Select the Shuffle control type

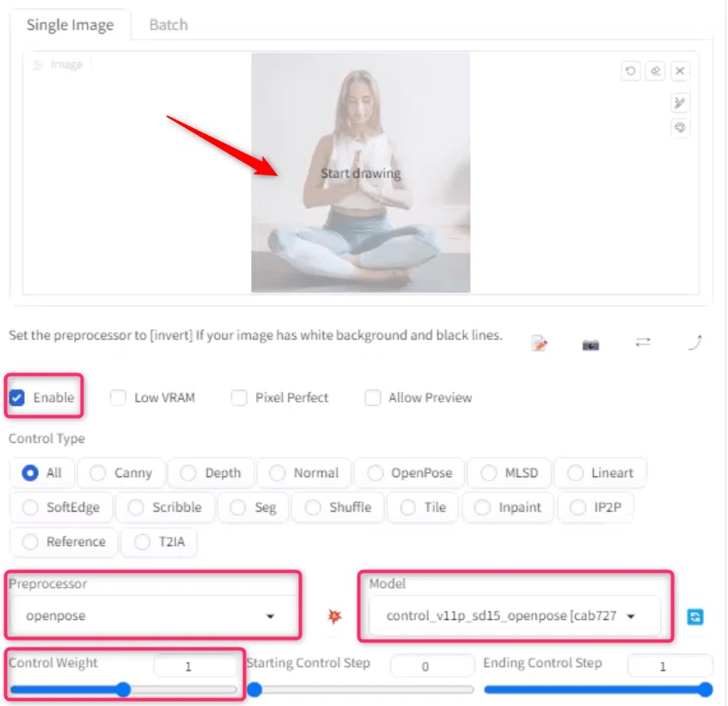coord(338,507)
